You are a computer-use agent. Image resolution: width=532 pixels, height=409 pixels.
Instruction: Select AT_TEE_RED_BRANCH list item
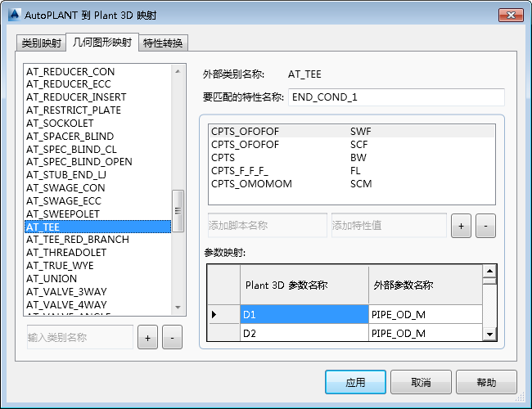coord(98,240)
